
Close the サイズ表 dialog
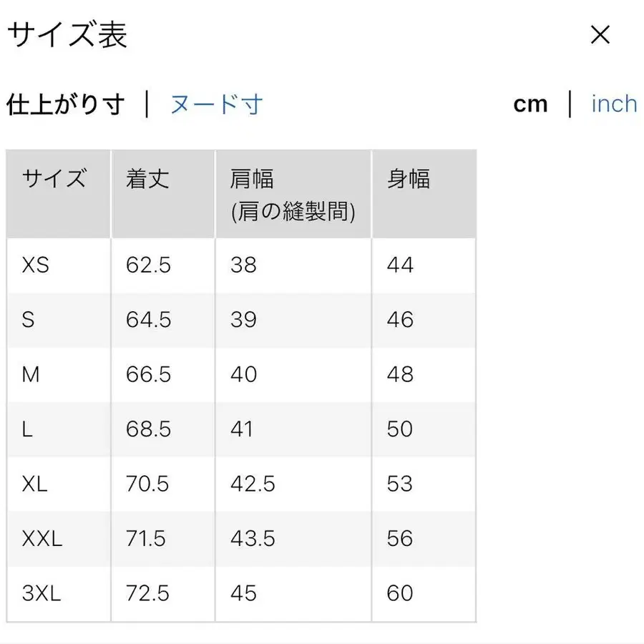pyautogui.click(x=600, y=35)
